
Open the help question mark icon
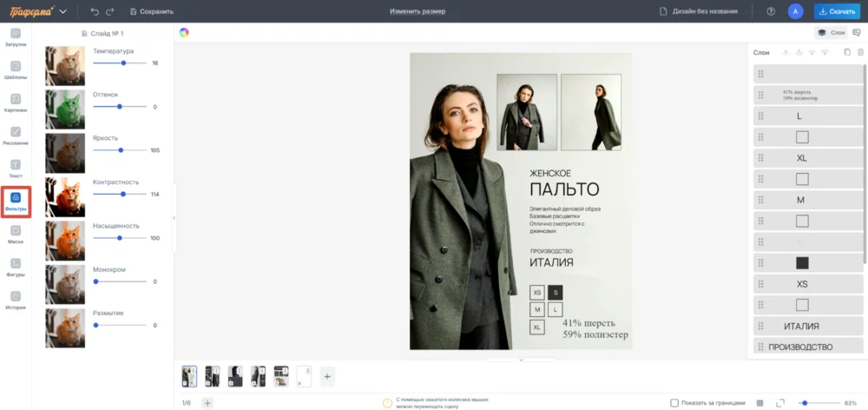[771, 11]
